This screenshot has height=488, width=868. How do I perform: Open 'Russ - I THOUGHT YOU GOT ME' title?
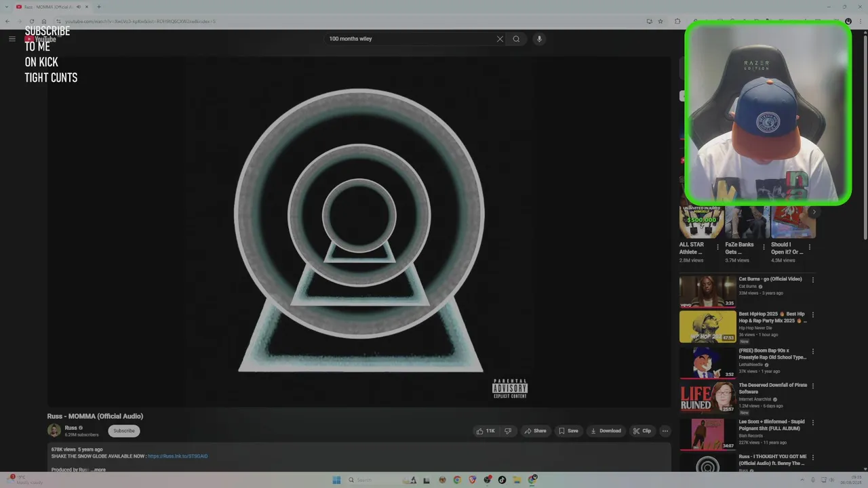pos(773,460)
